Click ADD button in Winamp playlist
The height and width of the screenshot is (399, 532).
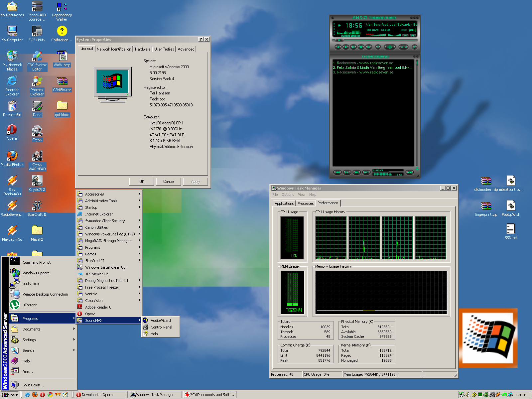point(337,172)
